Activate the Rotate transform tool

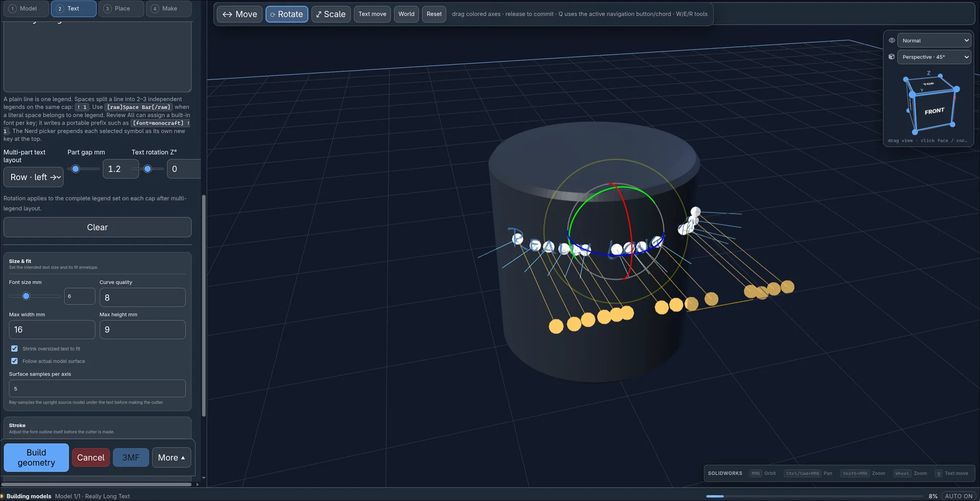[x=286, y=14]
